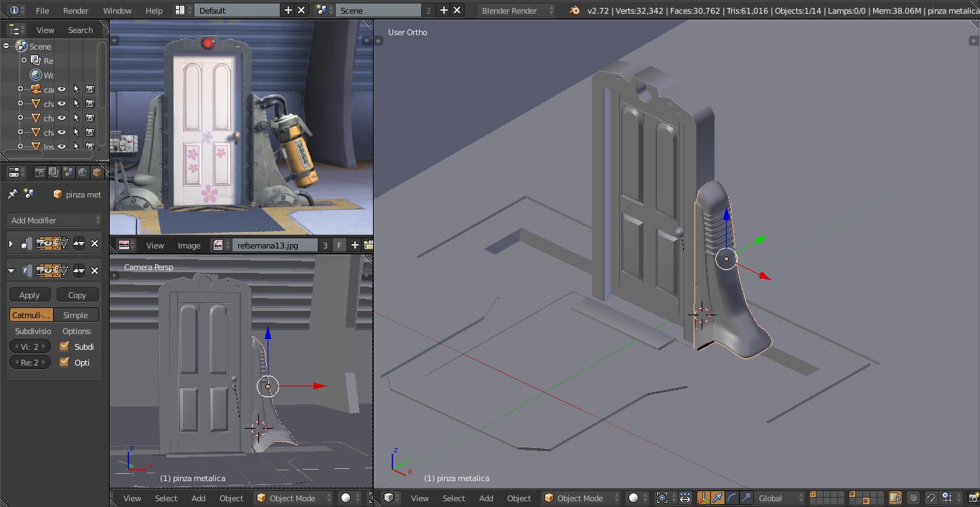980x507 pixels.
Task: Edit the Default screen layout name field
Action: (237, 10)
